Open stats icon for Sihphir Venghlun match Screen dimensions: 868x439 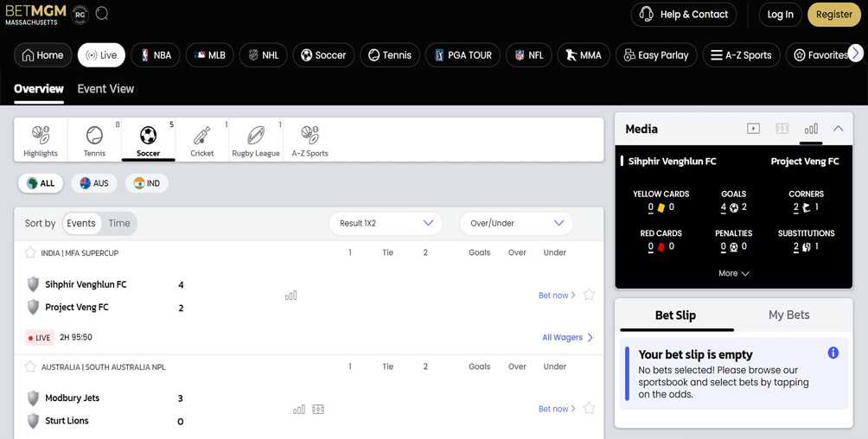click(x=291, y=296)
